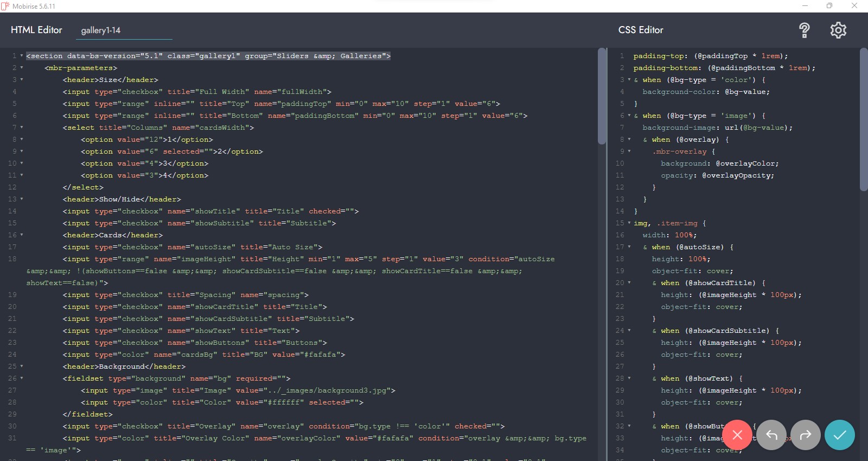Viewport: 868px width, 461px height.
Task: Fold the img, .item-img rule in CSS
Action: [x=629, y=223]
